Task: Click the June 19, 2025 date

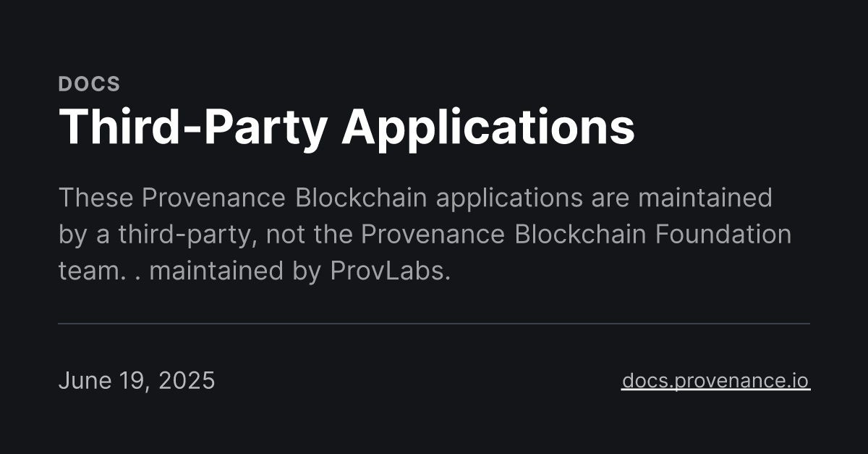Action: click(137, 381)
